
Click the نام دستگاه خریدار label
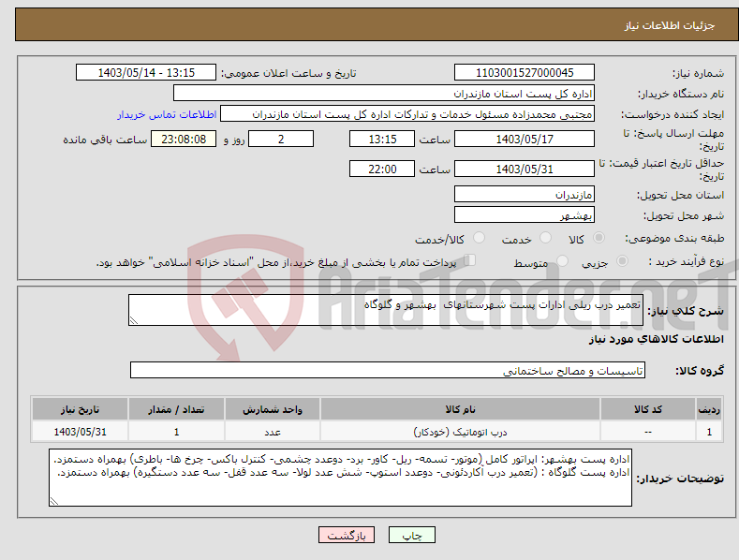[681, 94]
